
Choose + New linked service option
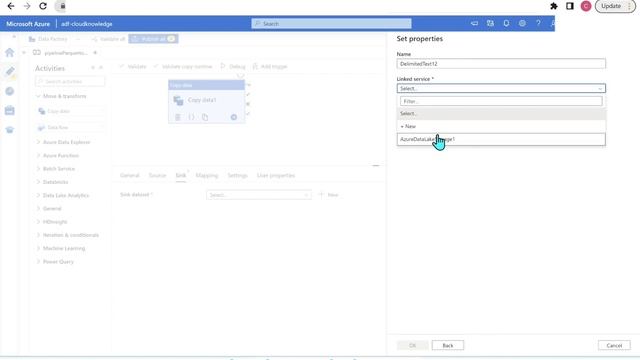pos(501,127)
